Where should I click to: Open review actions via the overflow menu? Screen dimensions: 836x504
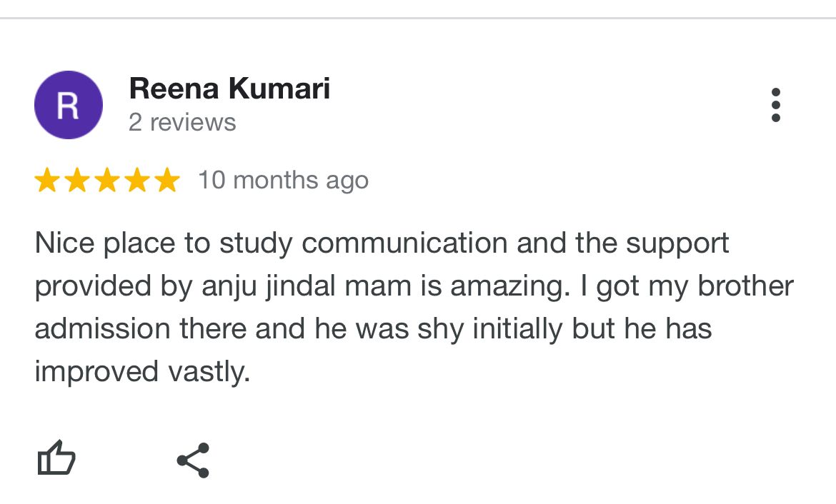[x=775, y=104]
